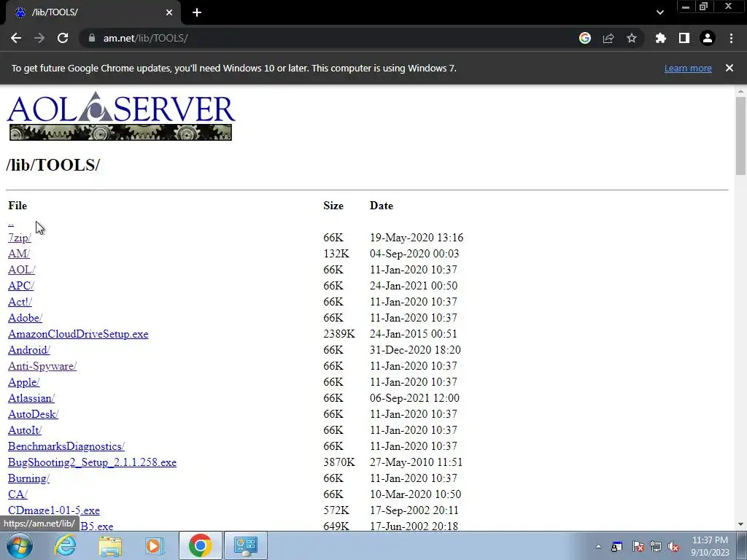Click the forward navigation arrow
Screen dimensions: 747x560
39,38
